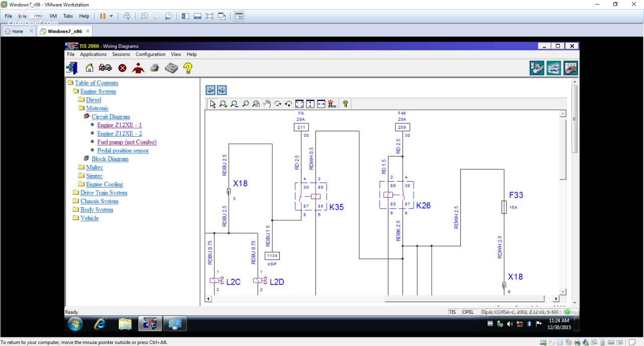
Task: Select the hand pan tool
Action: point(267,104)
